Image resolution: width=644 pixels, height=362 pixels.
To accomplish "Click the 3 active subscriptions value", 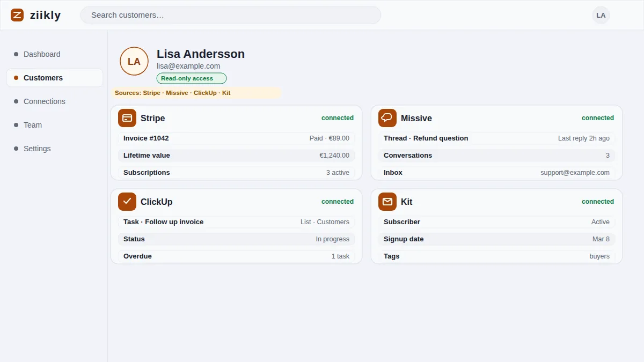I will (338, 173).
